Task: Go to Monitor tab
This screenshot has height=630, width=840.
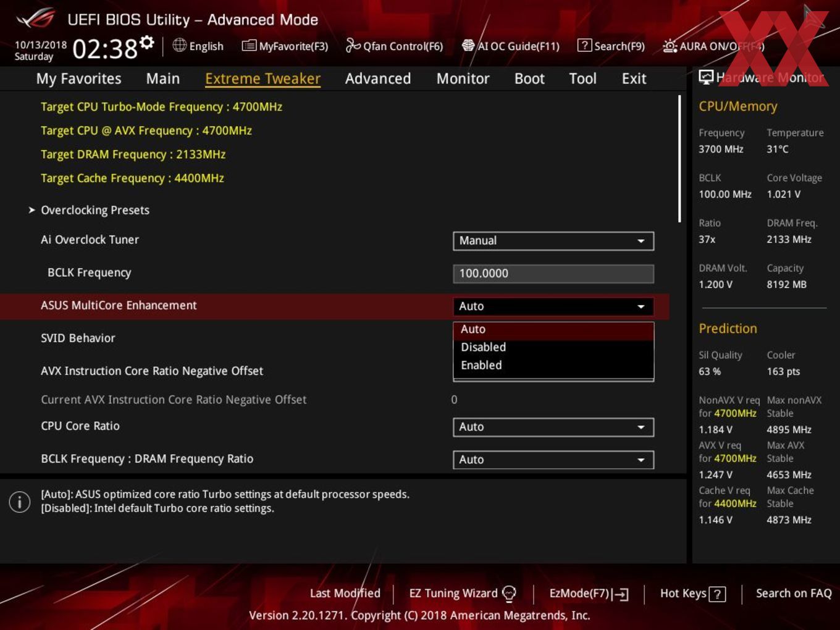Action: point(463,79)
